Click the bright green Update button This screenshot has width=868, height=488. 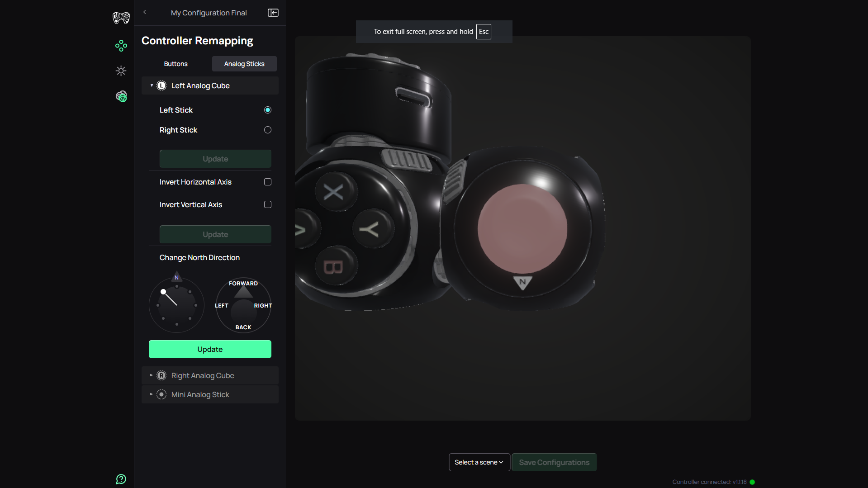(x=210, y=349)
